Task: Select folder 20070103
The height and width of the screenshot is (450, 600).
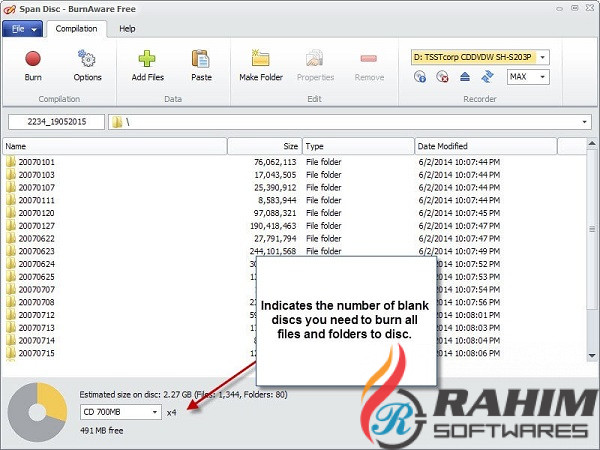Action: point(36,174)
